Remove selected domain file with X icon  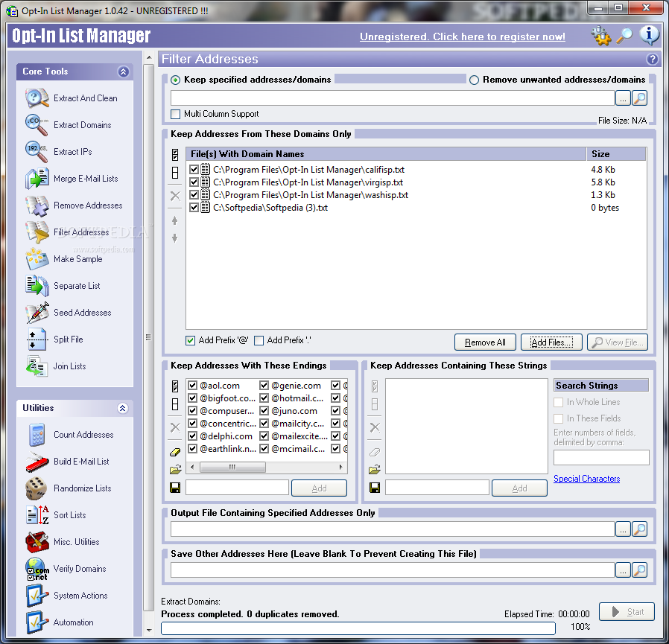tap(175, 197)
